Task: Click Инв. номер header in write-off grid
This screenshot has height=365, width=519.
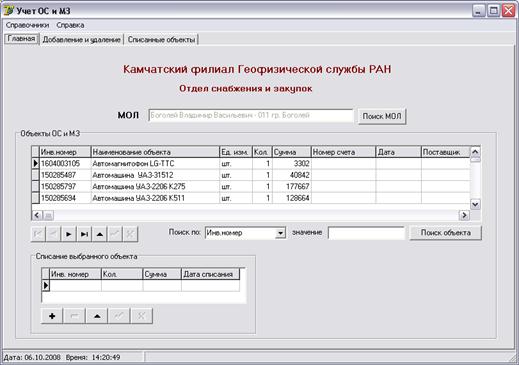Action: tap(75, 274)
